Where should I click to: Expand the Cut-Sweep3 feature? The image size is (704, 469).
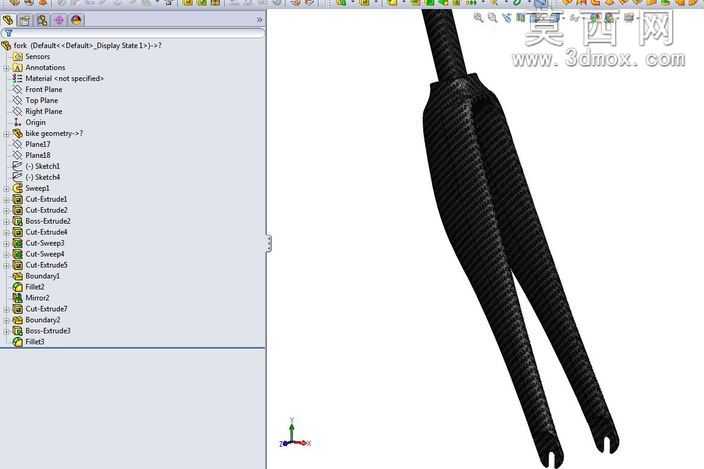pos(6,243)
